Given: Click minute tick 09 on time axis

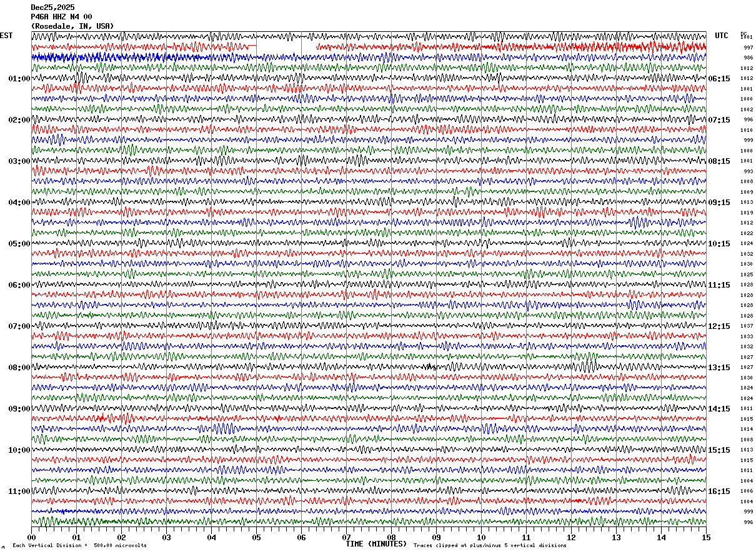Looking at the screenshot, I should (x=436, y=537).
